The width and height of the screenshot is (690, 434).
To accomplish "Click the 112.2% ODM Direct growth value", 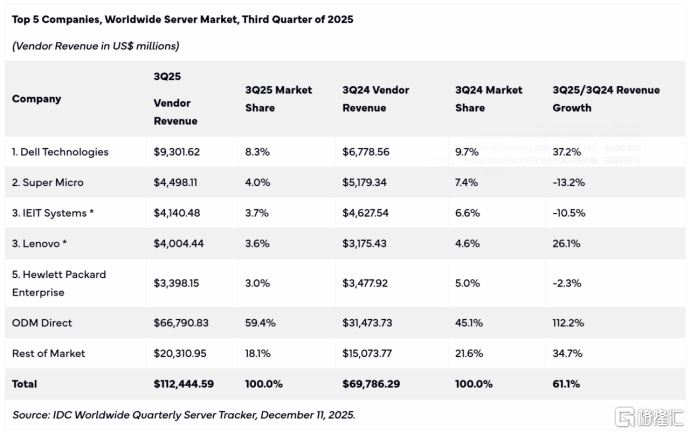I will (568, 323).
